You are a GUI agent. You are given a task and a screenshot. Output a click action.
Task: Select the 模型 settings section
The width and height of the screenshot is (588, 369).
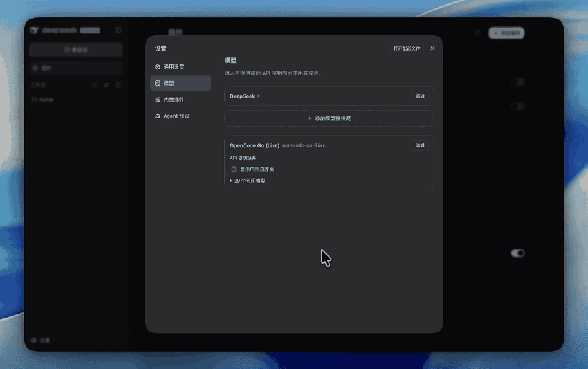tap(181, 83)
